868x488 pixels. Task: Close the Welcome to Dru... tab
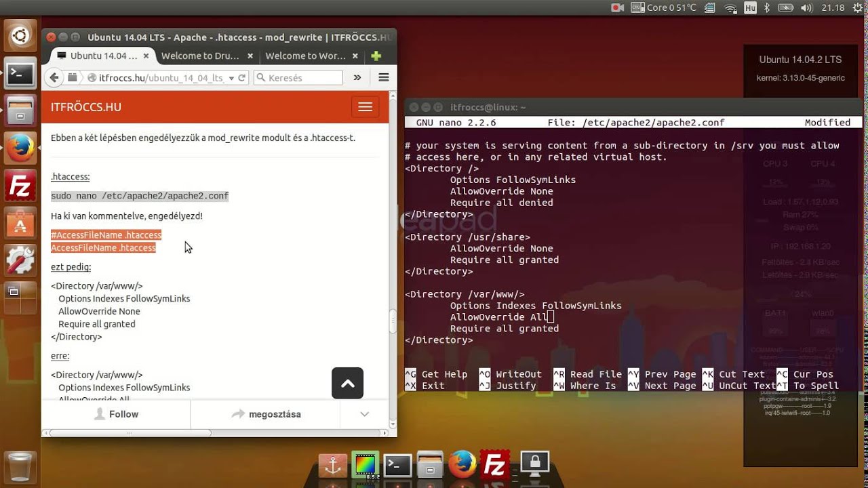coord(250,56)
